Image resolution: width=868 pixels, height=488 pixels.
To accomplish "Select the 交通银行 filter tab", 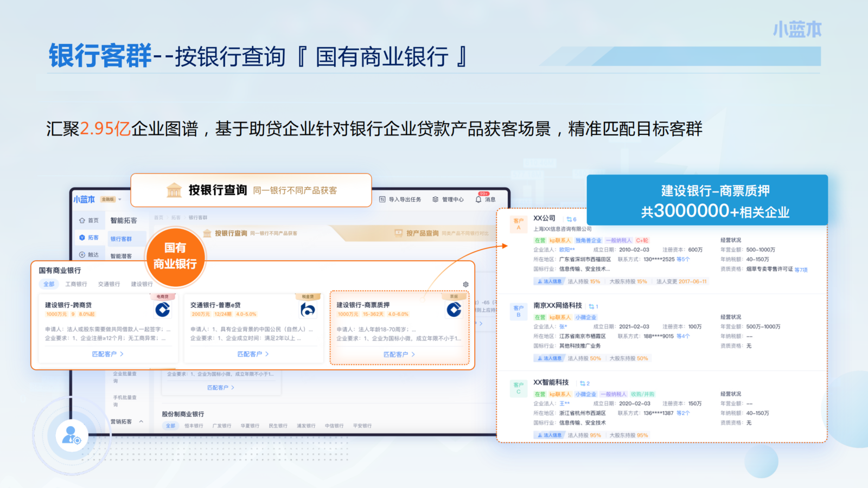I will click(x=109, y=284).
